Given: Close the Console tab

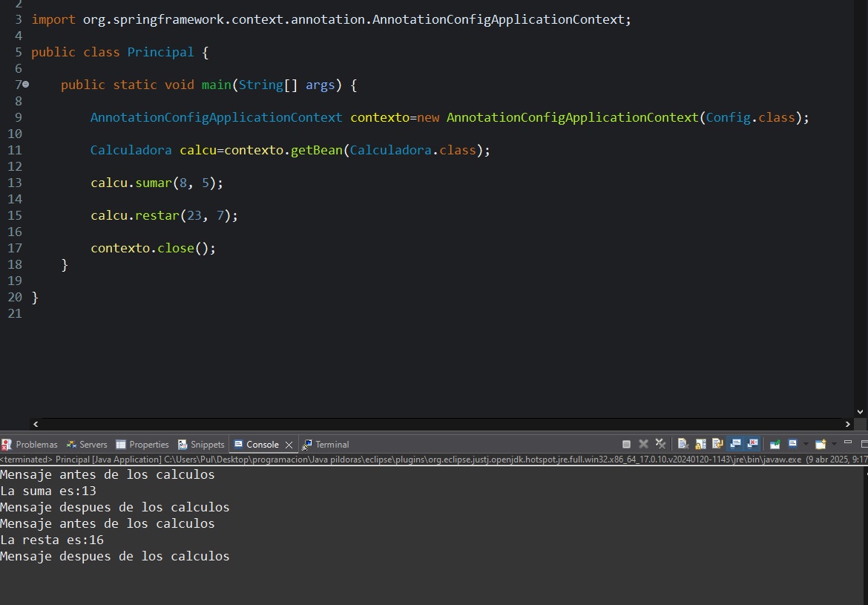Looking at the screenshot, I should (x=289, y=445).
